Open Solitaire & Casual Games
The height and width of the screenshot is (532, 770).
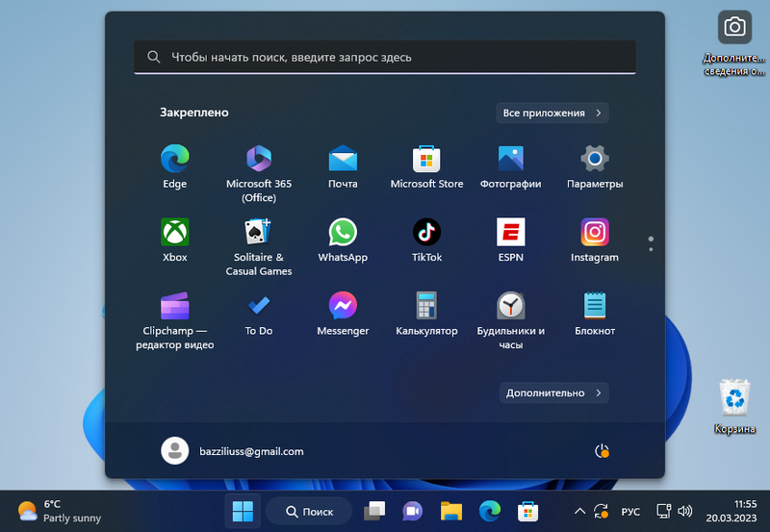(x=259, y=246)
